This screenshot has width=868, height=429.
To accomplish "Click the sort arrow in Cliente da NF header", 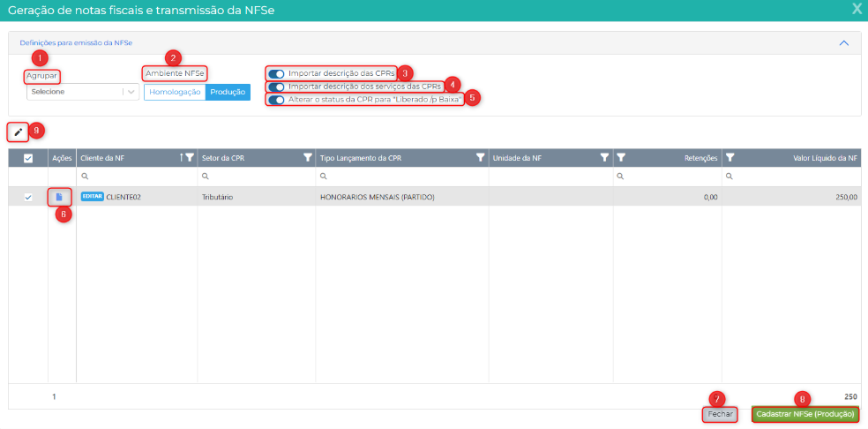I will pos(181,158).
